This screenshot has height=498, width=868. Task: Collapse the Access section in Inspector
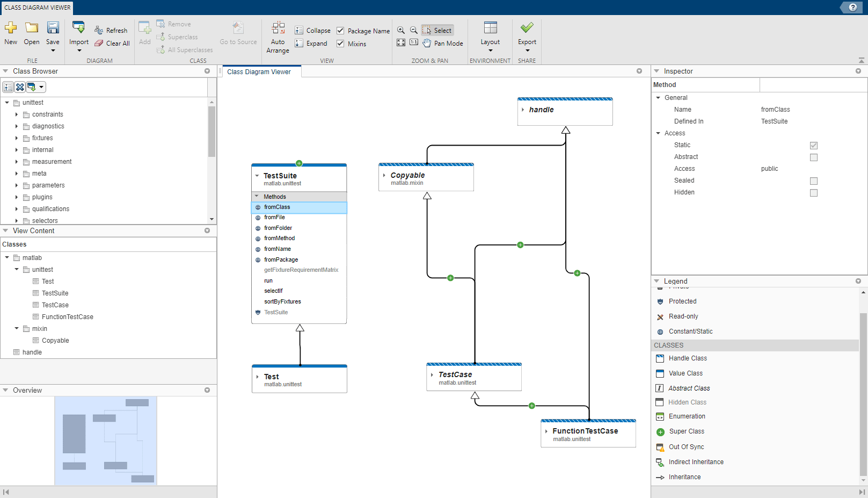[x=658, y=133]
